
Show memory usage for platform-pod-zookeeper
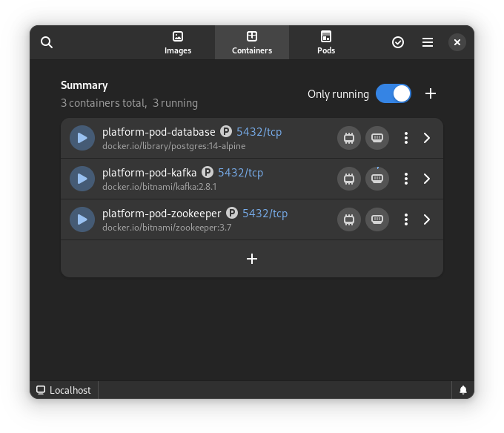point(377,219)
